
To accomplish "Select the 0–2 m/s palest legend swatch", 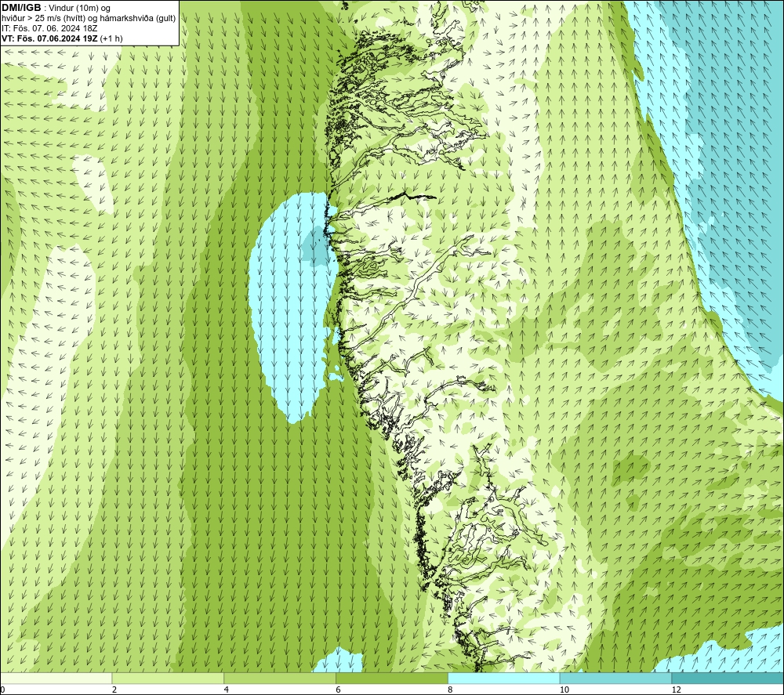I will click(56, 678).
